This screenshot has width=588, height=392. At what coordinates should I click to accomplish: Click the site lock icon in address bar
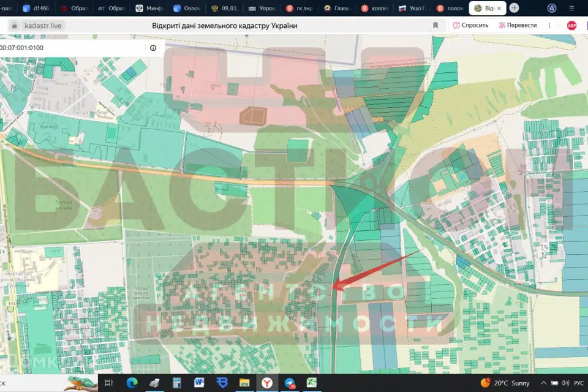[x=14, y=26]
